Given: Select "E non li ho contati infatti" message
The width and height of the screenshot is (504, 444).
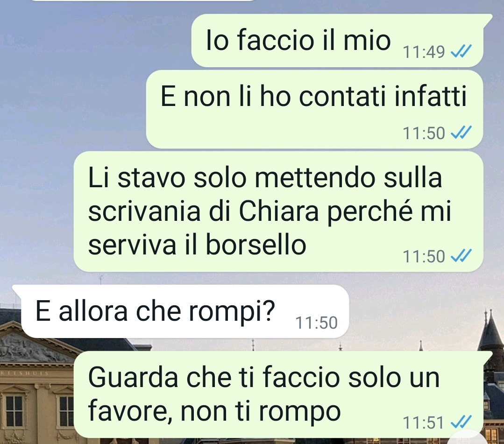Looking at the screenshot, I should tap(314, 109).
